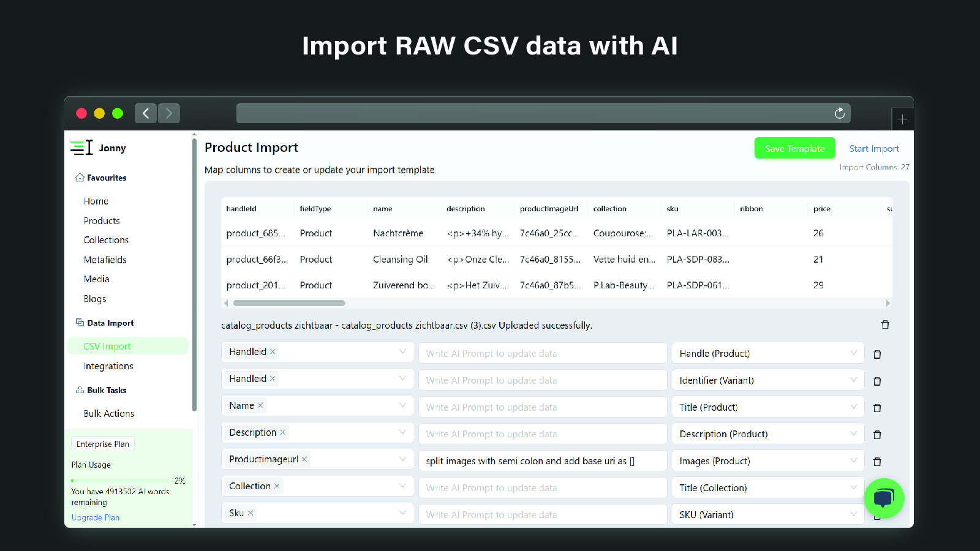Screen dimensions: 980x551
Task: Delete the Handle (Product) mapping row
Action: 877,354
